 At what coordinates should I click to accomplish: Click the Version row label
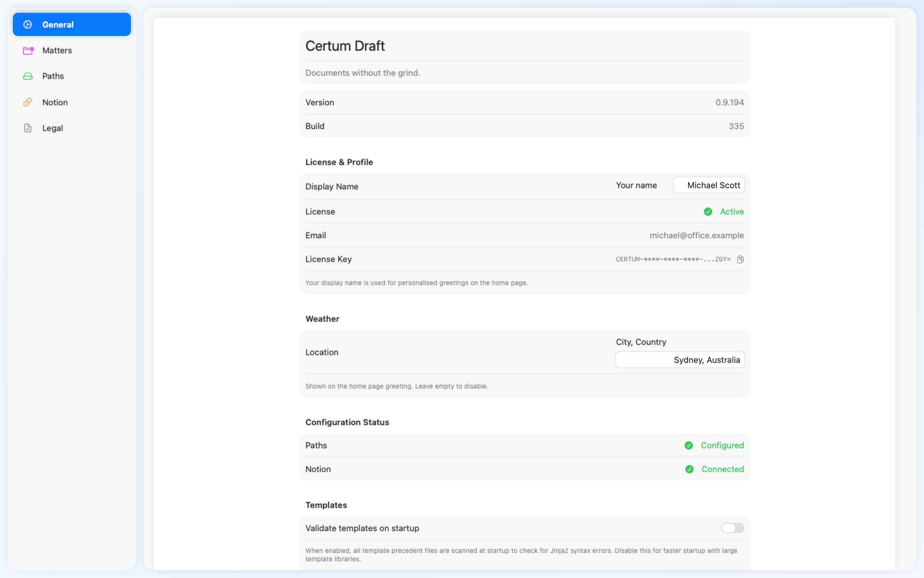(320, 102)
